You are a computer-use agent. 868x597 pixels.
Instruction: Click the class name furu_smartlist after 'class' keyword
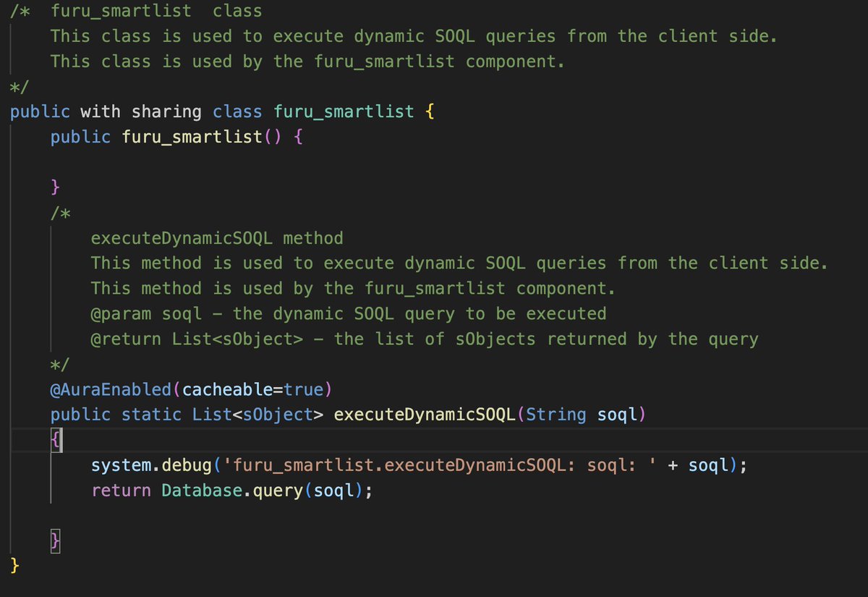point(344,112)
